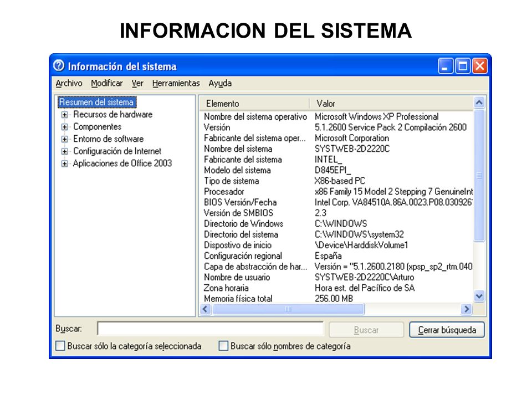Select the Versión de SMBIOS row
Viewport: 532px width, 399px height.
coord(336,213)
